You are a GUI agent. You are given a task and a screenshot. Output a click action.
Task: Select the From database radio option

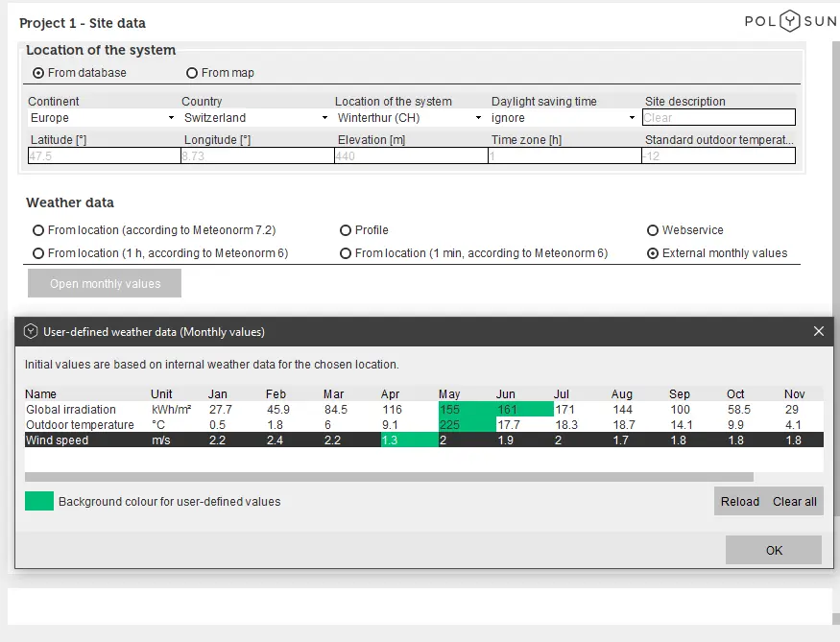point(38,73)
